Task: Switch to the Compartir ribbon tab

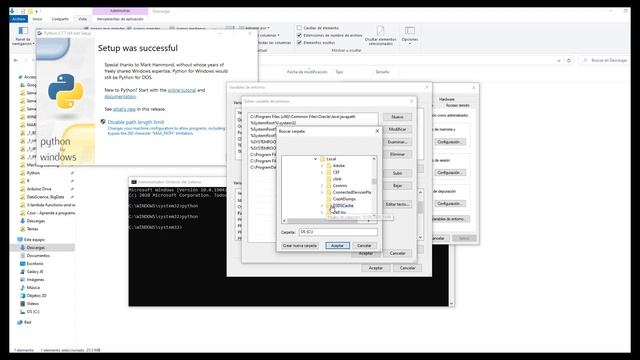Action: tap(60, 19)
